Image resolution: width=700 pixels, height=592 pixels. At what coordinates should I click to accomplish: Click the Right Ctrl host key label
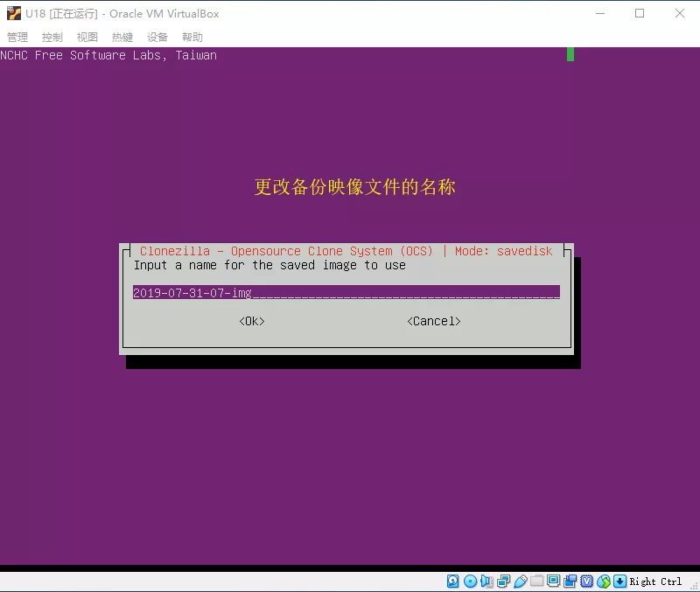coord(655,582)
